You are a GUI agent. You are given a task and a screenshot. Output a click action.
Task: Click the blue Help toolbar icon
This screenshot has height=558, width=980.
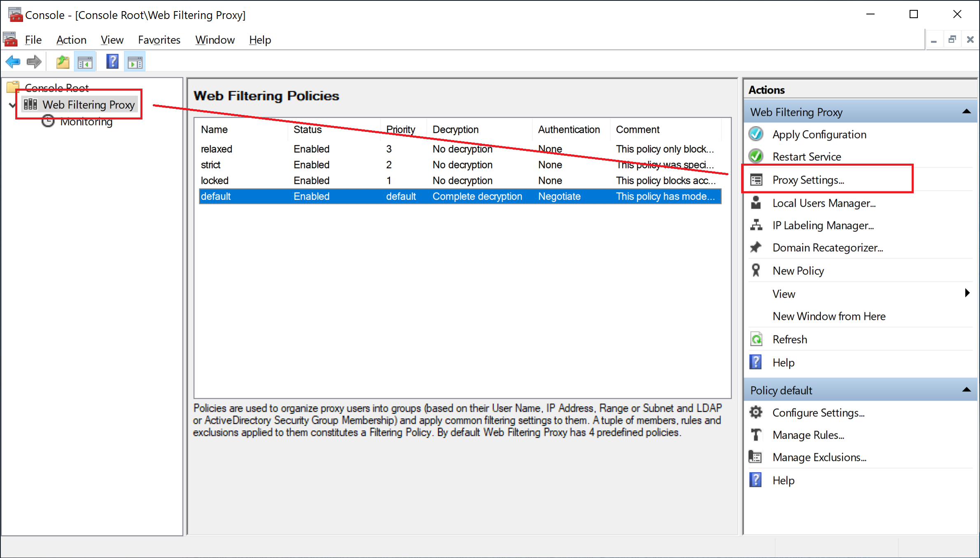112,62
